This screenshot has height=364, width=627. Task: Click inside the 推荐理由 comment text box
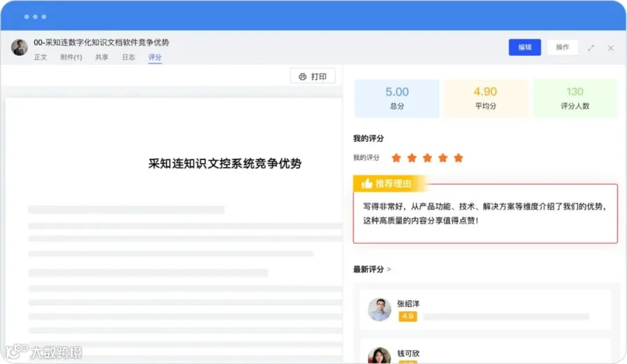486,214
